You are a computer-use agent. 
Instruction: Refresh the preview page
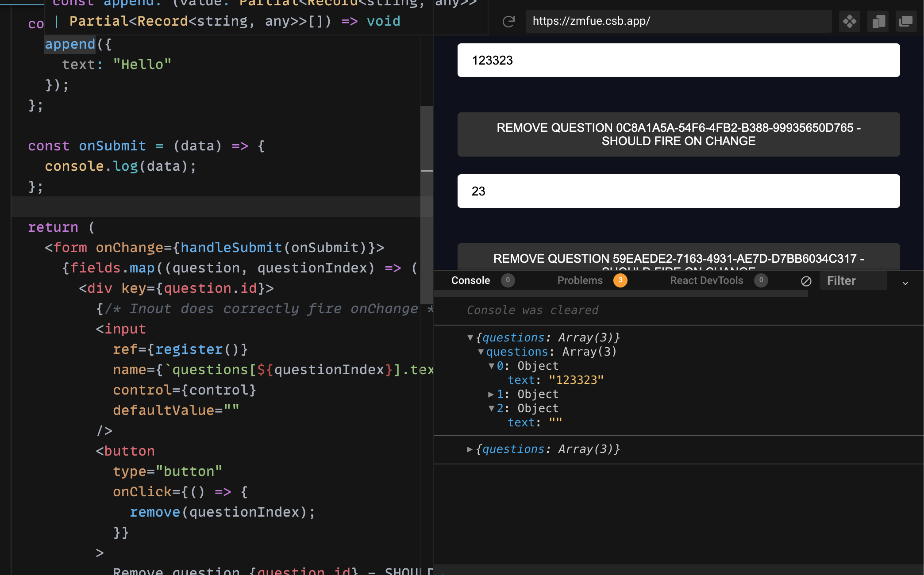click(x=509, y=21)
